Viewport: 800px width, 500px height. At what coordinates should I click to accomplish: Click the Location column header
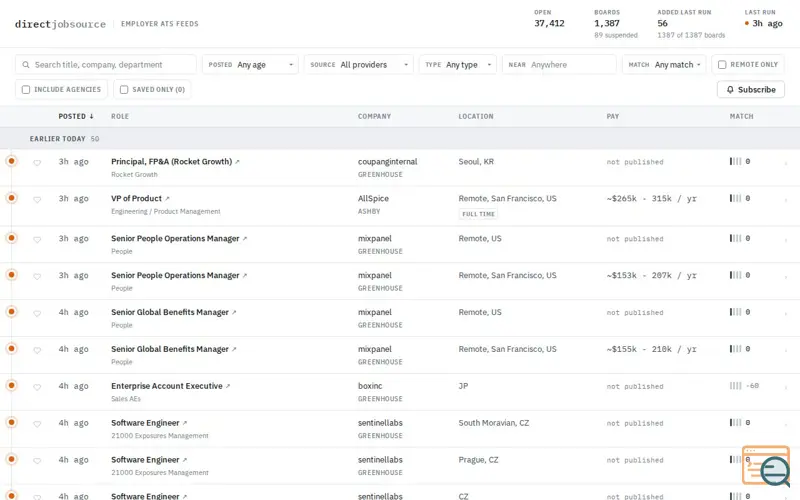(x=476, y=116)
